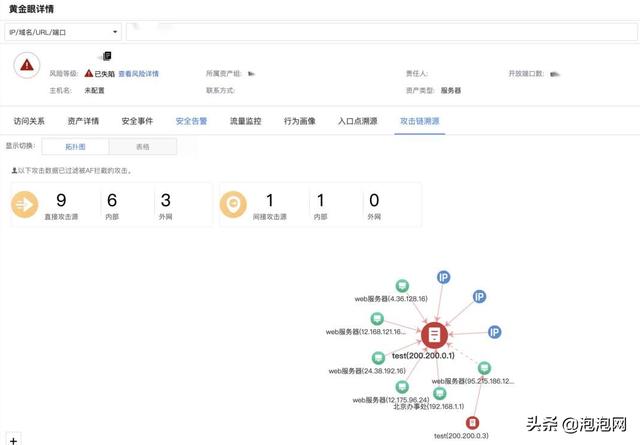Click the blue IP node right of center server
The width and height of the screenshot is (640, 445).
(494, 332)
